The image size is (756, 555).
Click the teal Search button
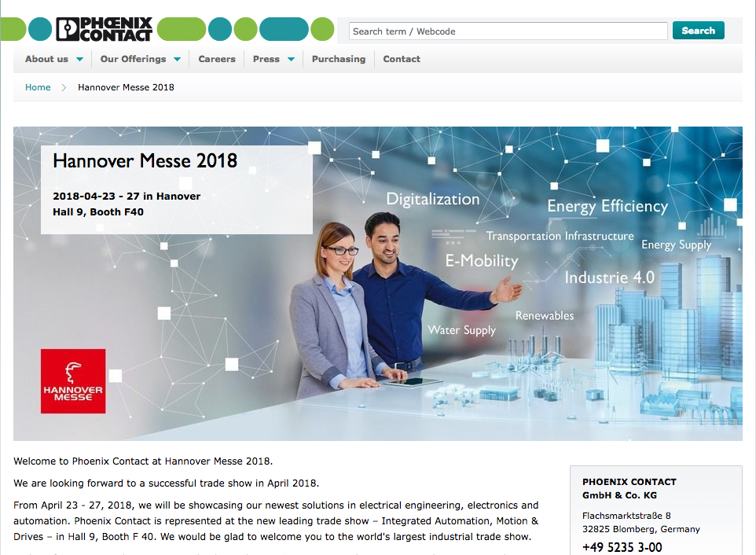698,31
